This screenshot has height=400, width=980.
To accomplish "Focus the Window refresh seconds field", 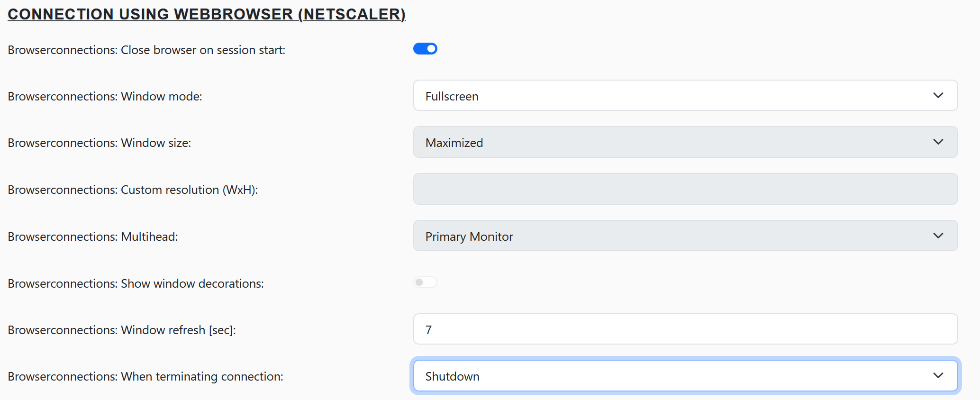I will pyautogui.click(x=685, y=329).
